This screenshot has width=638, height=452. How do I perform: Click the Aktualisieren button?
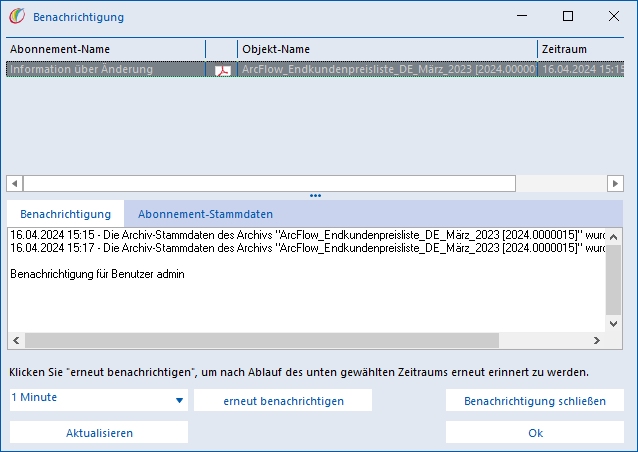99,432
